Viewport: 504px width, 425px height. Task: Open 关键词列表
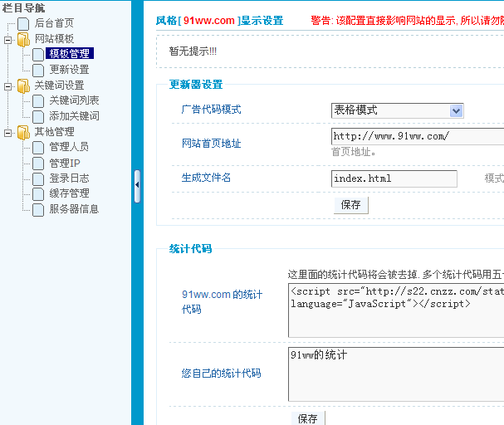74,100
